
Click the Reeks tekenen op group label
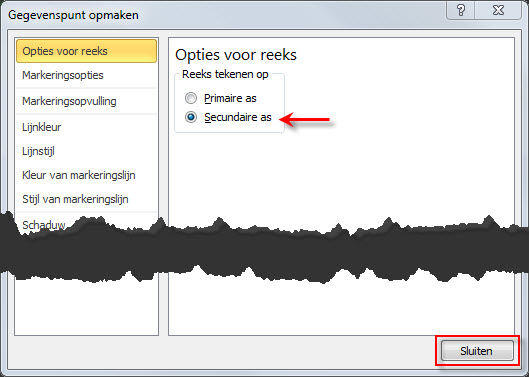pyautogui.click(x=225, y=74)
